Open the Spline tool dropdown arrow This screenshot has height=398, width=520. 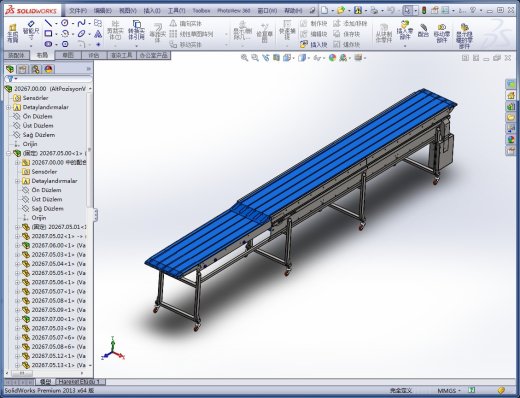point(89,23)
